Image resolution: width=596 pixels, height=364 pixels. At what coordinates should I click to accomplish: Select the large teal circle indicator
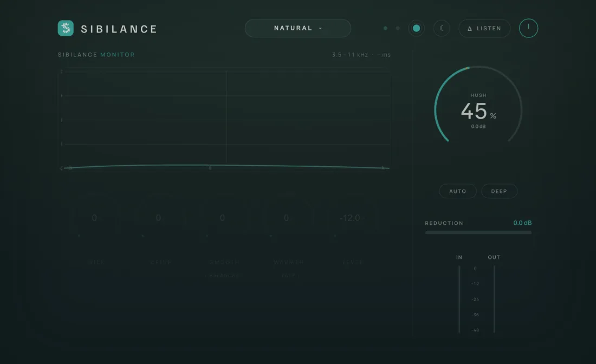416,28
